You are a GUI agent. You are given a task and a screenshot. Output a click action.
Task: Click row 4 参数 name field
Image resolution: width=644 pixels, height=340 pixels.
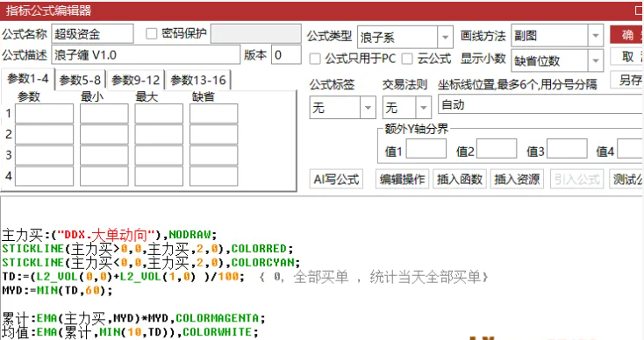[45, 176]
